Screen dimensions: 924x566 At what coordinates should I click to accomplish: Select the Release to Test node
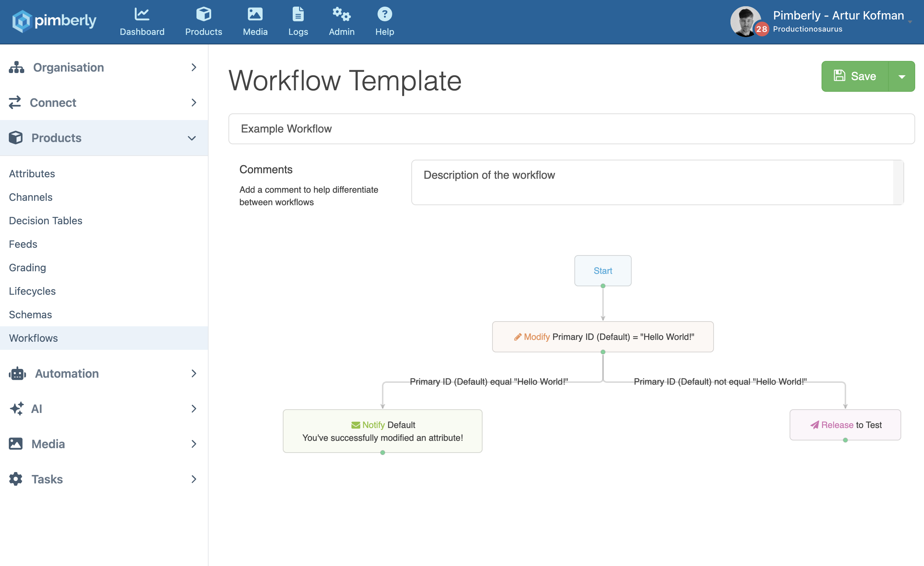[845, 425]
